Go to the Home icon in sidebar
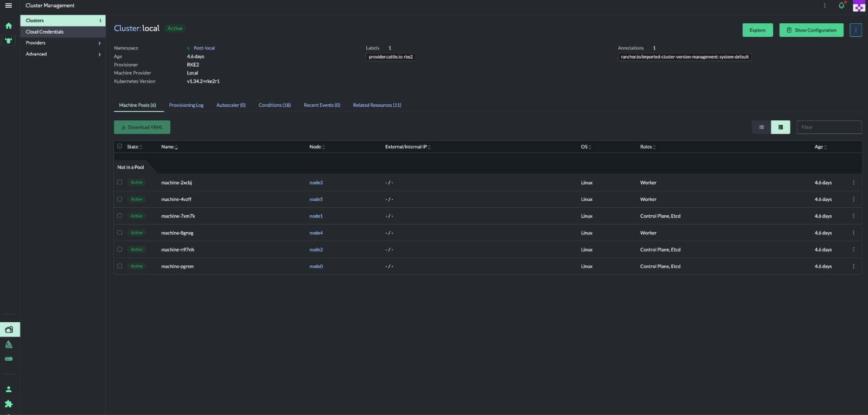This screenshot has height=415, width=868. (9, 25)
